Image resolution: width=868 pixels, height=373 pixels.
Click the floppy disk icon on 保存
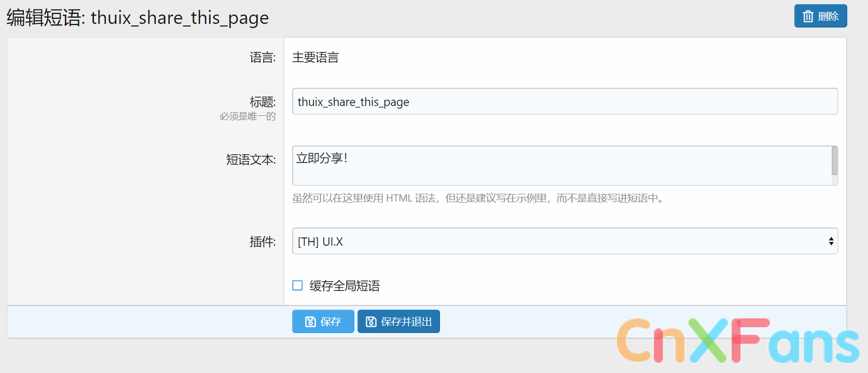tap(310, 322)
